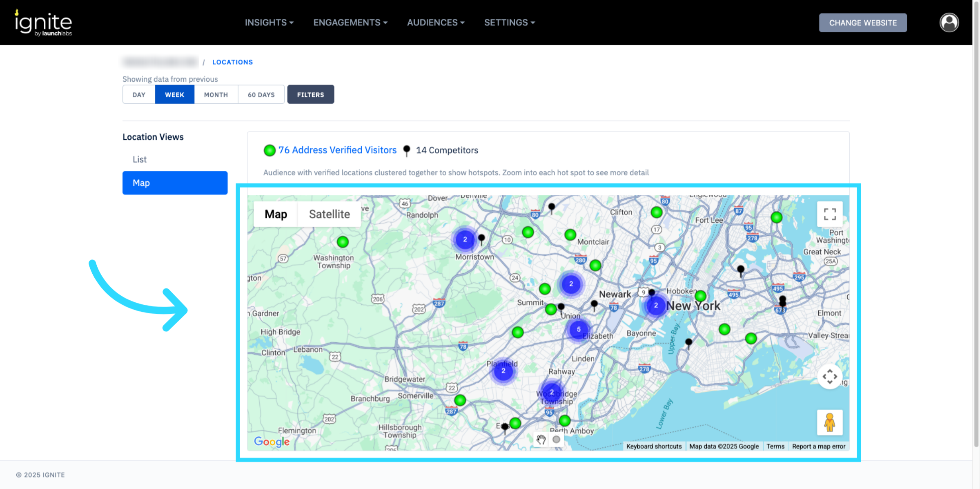Expand the INSIGHTS dropdown menu
980x489 pixels.
269,22
